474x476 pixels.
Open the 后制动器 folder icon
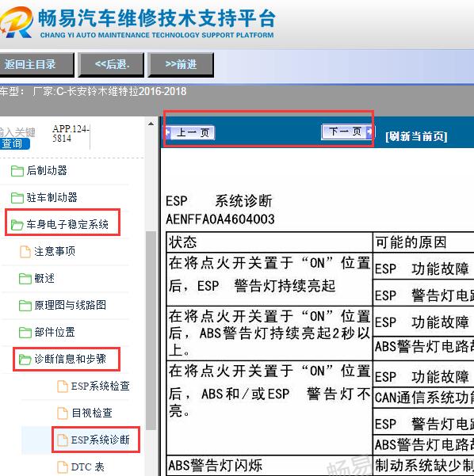tap(17, 171)
